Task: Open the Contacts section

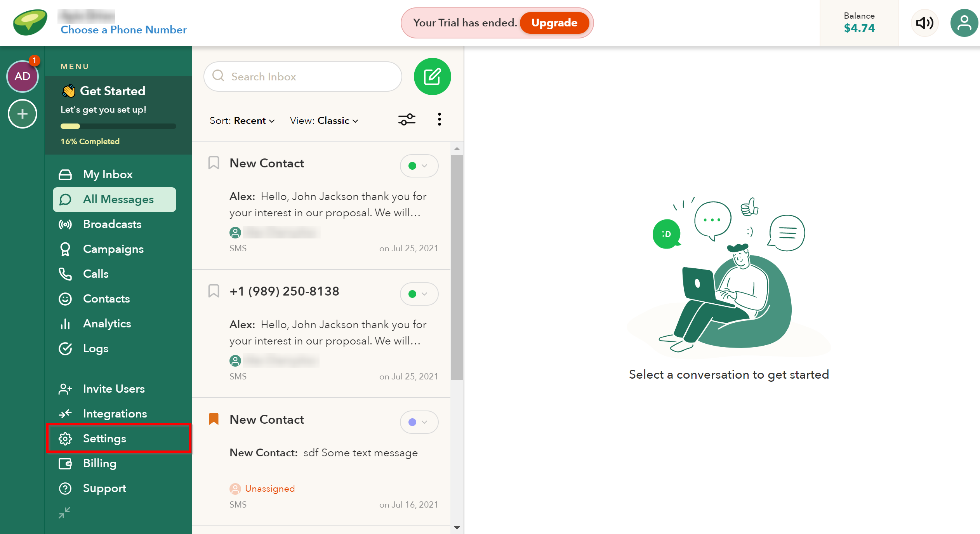Action: point(107,299)
